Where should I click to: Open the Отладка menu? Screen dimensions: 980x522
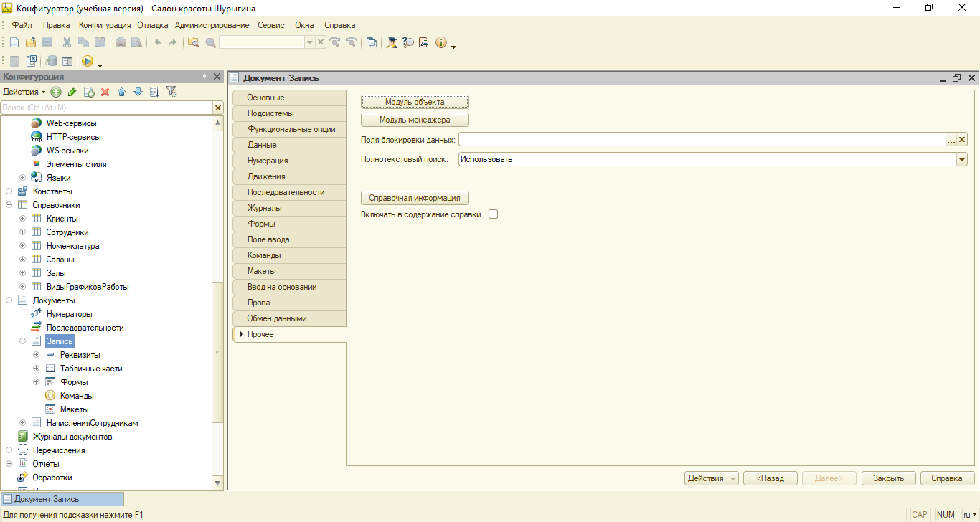(152, 25)
